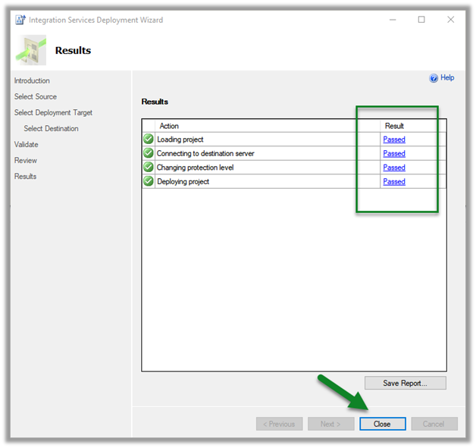Click the success icon for Connecting to destination server
The image size is (476, 448).
point(149,153)
